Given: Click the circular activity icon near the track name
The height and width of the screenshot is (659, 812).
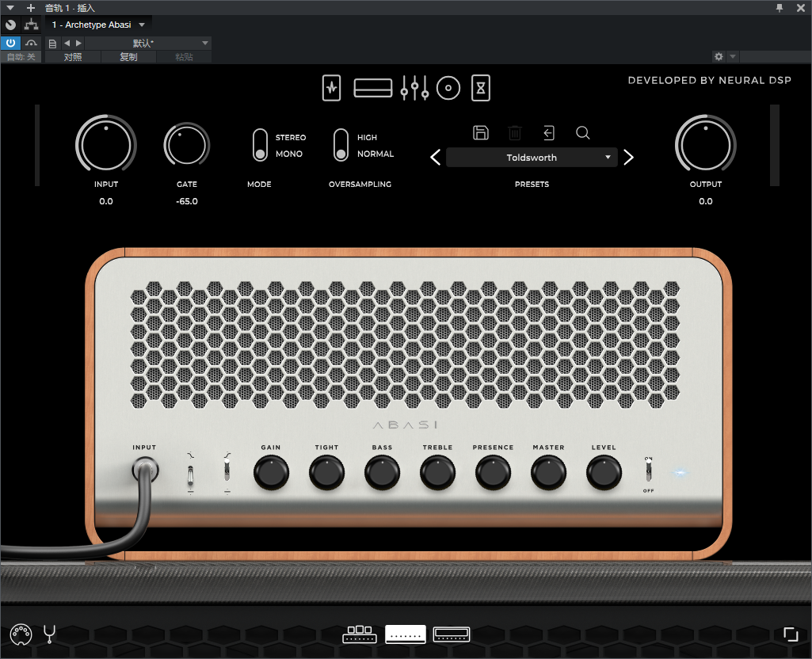Looking at the screenshot, I should click(x=10, y=25).
